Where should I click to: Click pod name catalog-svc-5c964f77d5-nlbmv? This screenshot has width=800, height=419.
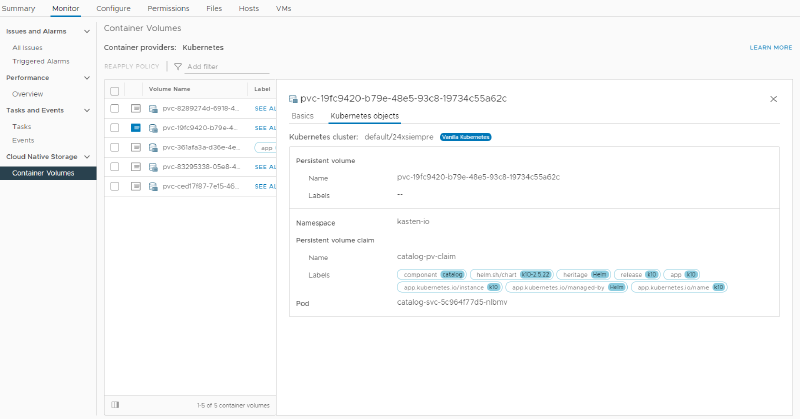point(452,302)
